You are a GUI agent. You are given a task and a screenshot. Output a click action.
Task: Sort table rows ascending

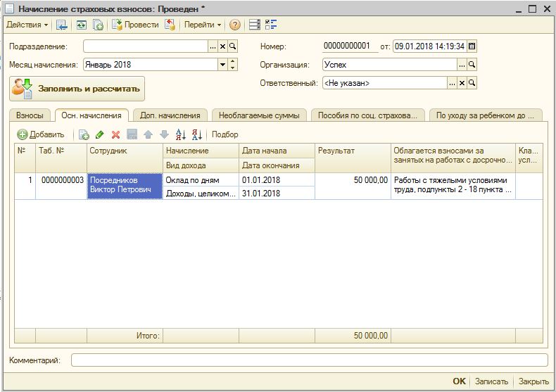click(x=180, y=134)
